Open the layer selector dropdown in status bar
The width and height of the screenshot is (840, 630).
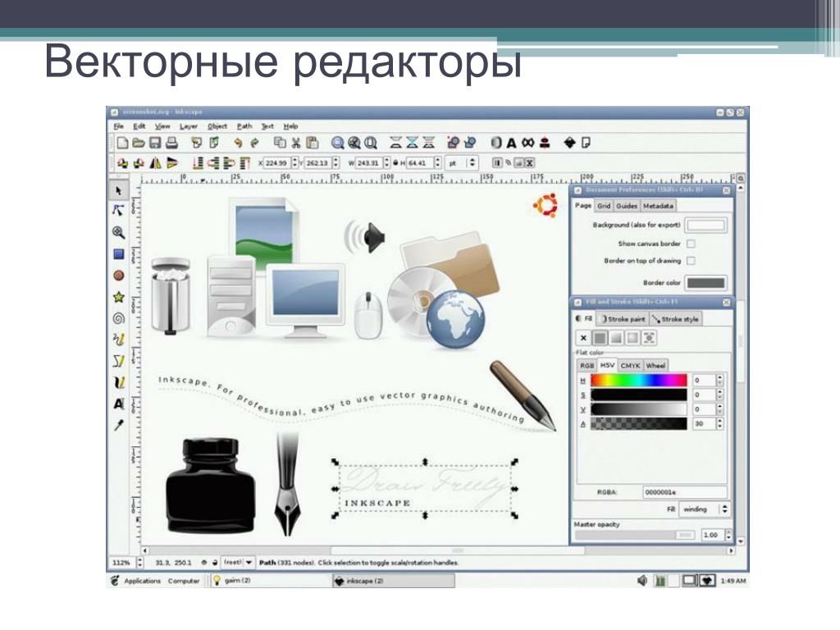click(x=238, y=563)
